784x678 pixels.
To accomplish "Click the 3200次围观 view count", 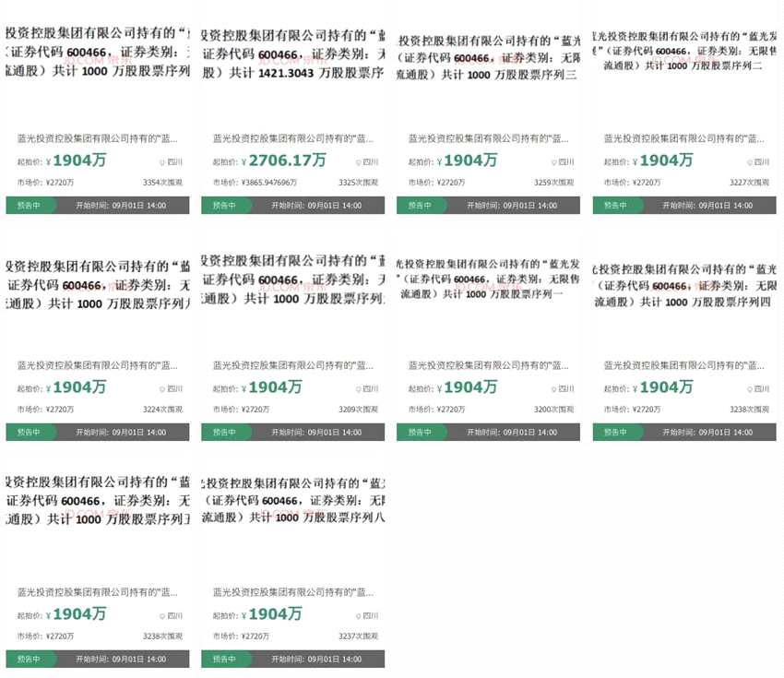I will (554, 410).
